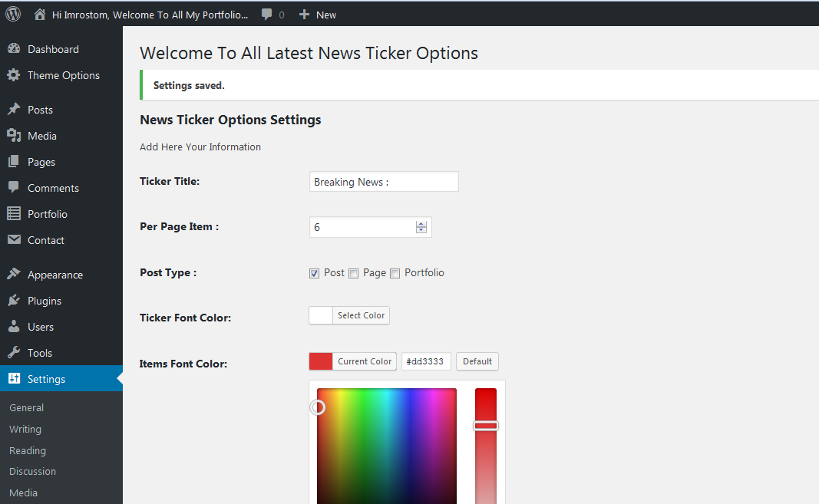Click the Current Color button
The image size is (819, 504).
(x=365, y=361)
